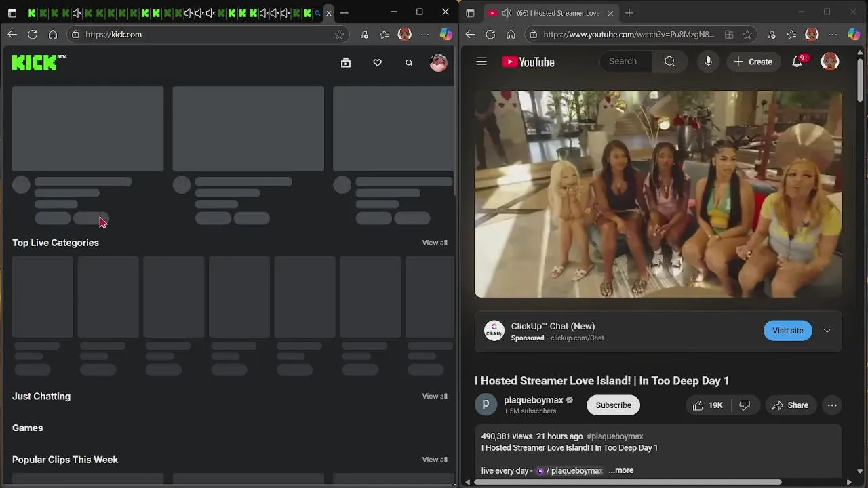Dislike the plaqueboymax video
The image size is (868, 488).
745,405
